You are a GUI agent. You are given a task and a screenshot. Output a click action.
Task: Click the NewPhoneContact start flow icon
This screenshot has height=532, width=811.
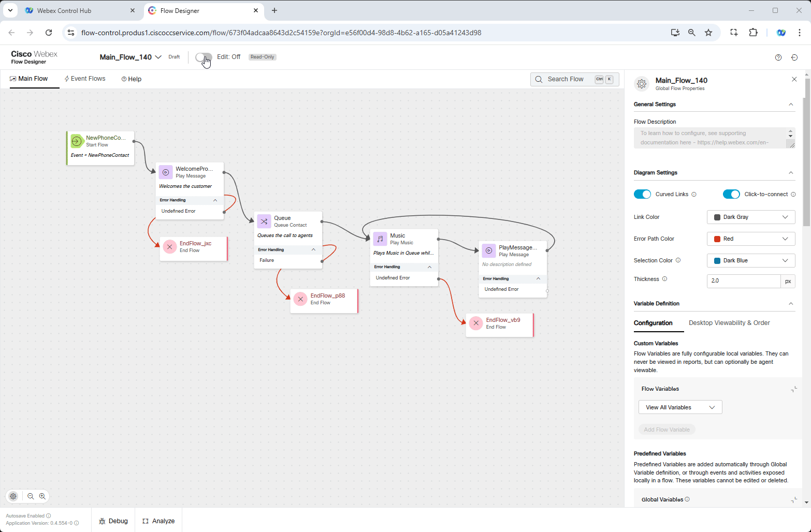(x=77, y=141)
